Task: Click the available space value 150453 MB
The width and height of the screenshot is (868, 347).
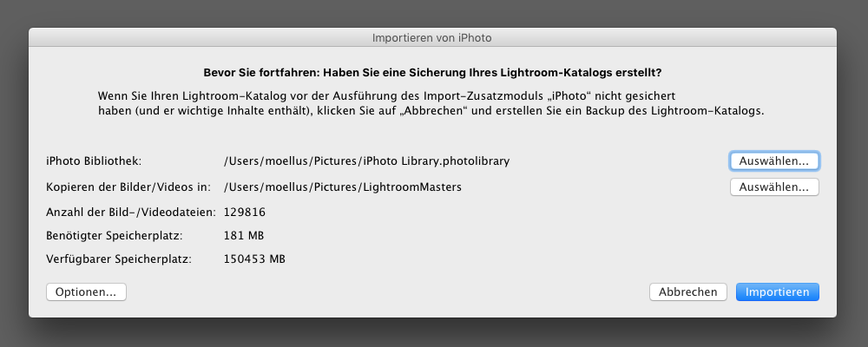Action: 254,259
